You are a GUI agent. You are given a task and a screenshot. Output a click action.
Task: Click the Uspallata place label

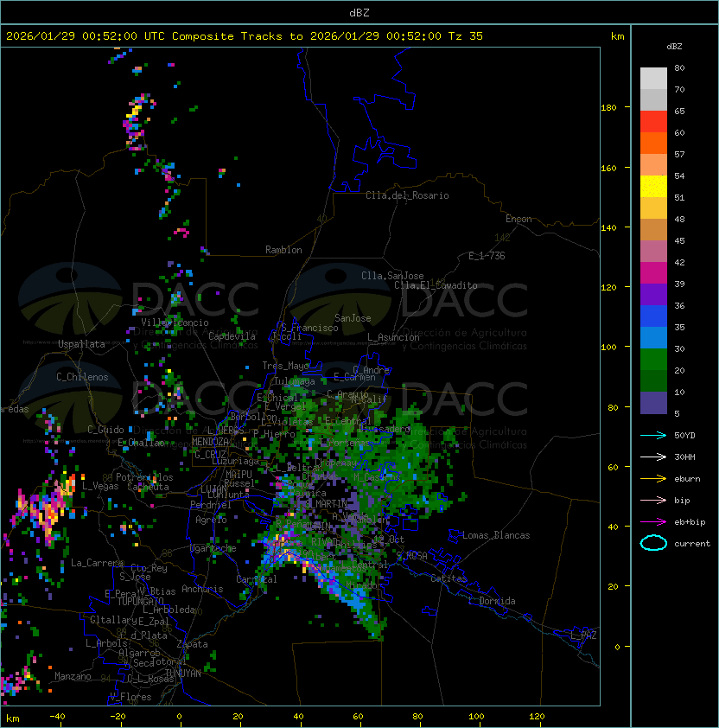(x=81, y=344)
